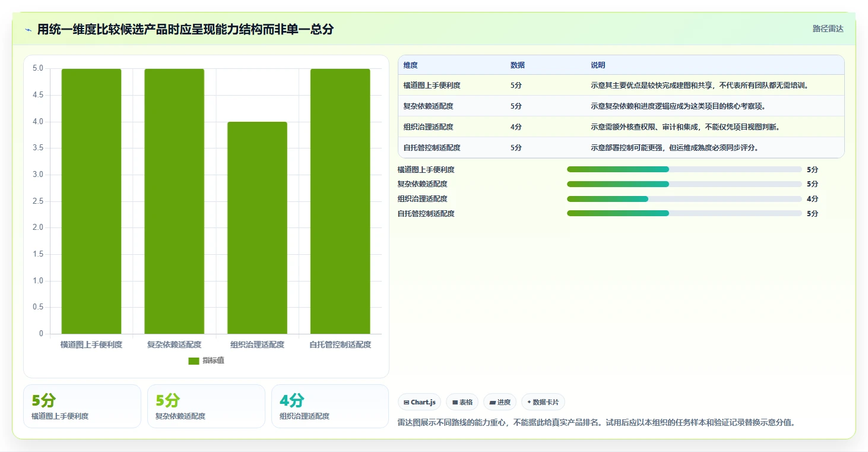Click the x-axis label 自托管控制适配度
The image size is (868, 452).
[x=340, y=344]
